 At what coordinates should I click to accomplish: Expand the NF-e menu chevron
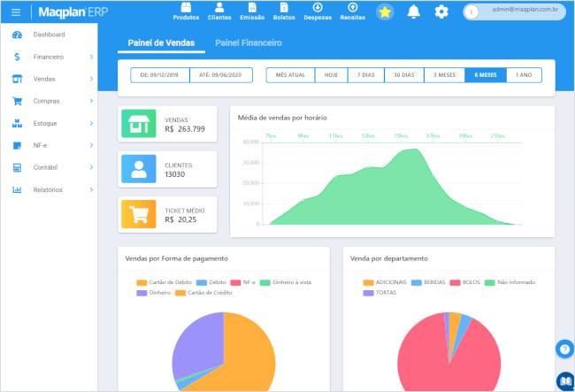click(91, 145)
